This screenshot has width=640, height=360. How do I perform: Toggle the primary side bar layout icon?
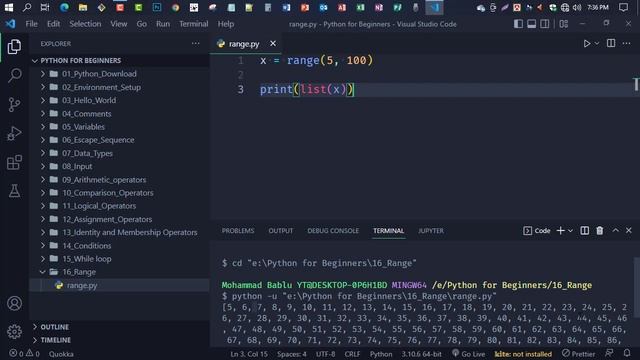[518, 24]
